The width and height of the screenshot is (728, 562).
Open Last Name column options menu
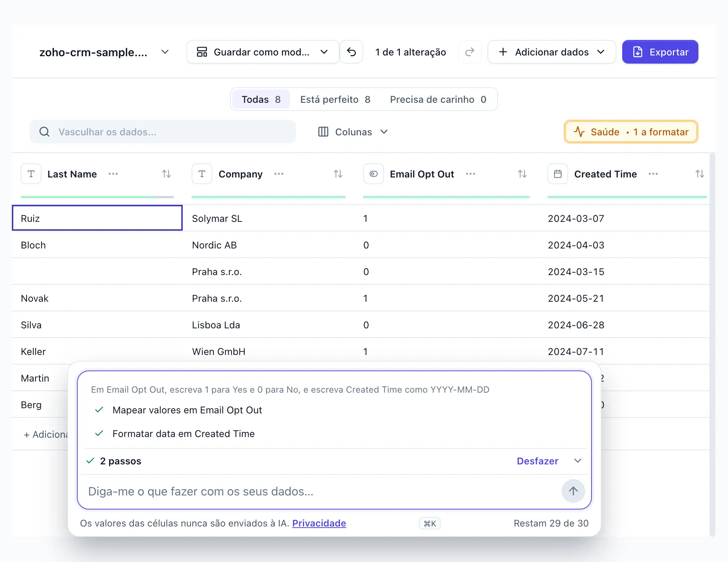pos(113,174)
